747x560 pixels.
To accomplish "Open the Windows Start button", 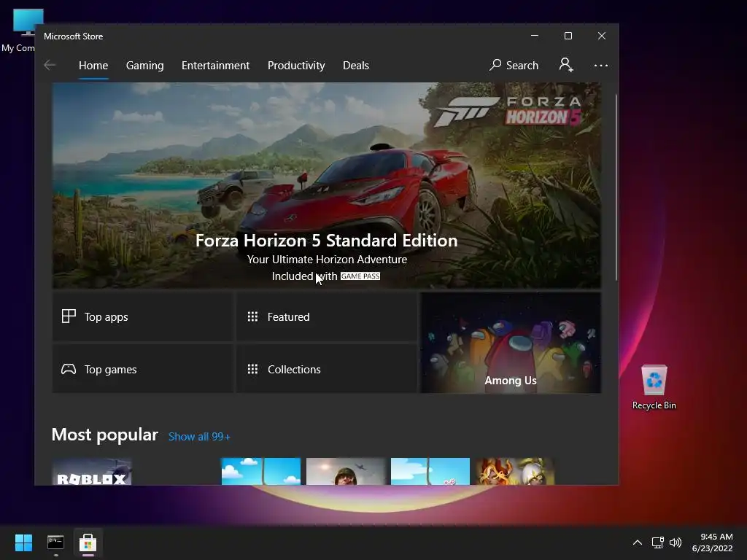I will [x=23, y=542].
